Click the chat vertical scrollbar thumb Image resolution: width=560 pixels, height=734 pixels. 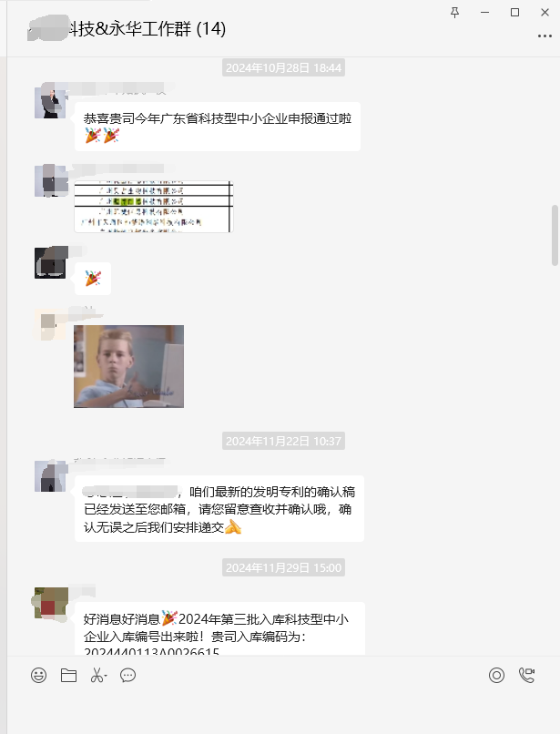pyautogui.click(x=555, y=235)
